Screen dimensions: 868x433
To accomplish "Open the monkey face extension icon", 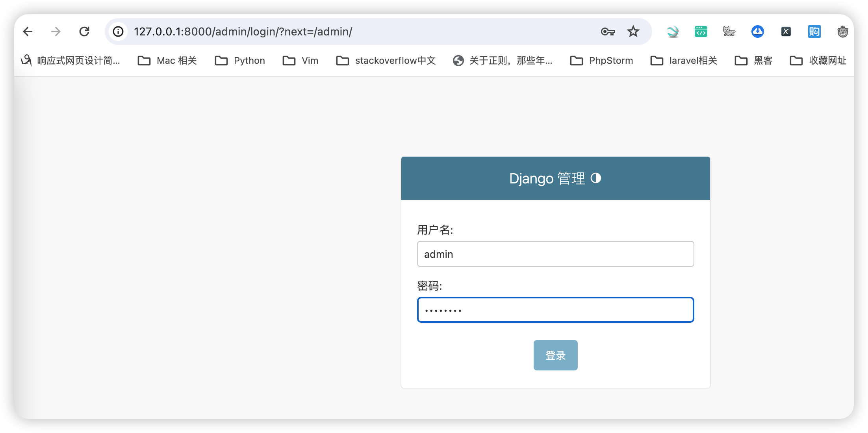I will (x=842, y=31).
